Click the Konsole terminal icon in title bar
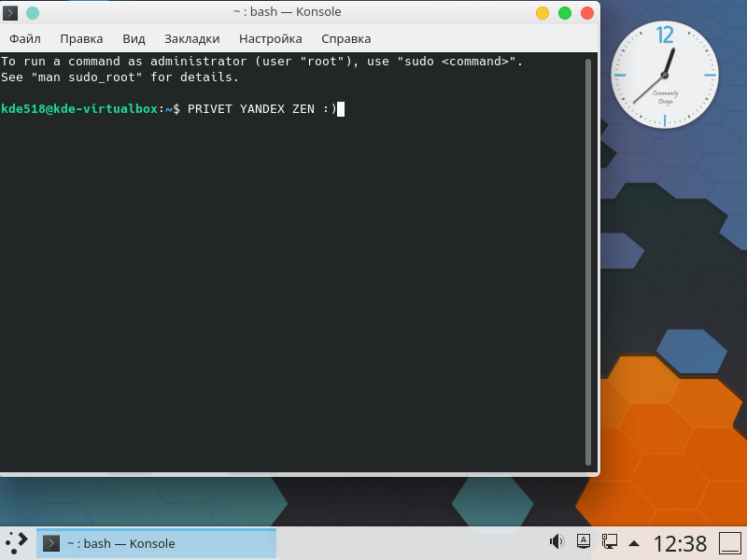Image resolution: width=747 pixels, height=560 pixels. point(10,12)
